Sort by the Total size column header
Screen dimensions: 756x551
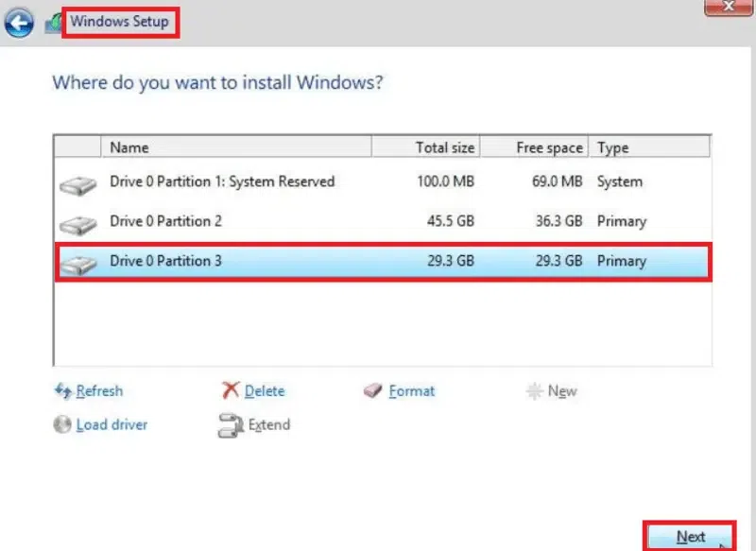pyautogui.click(x=426, y=147)
